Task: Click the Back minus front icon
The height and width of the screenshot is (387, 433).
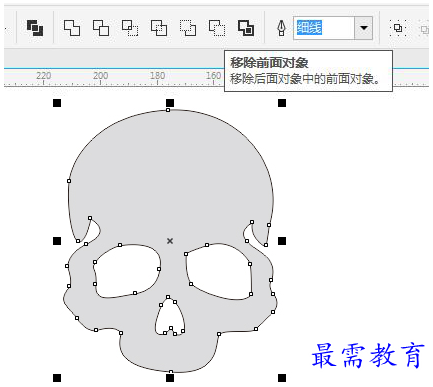Action: (x=217, y=28)
